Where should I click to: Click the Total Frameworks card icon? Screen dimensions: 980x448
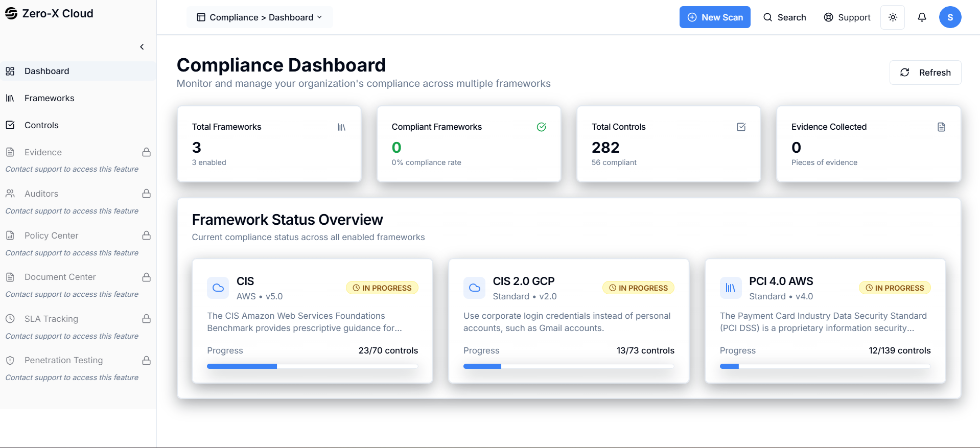click(x=341, y=127)
